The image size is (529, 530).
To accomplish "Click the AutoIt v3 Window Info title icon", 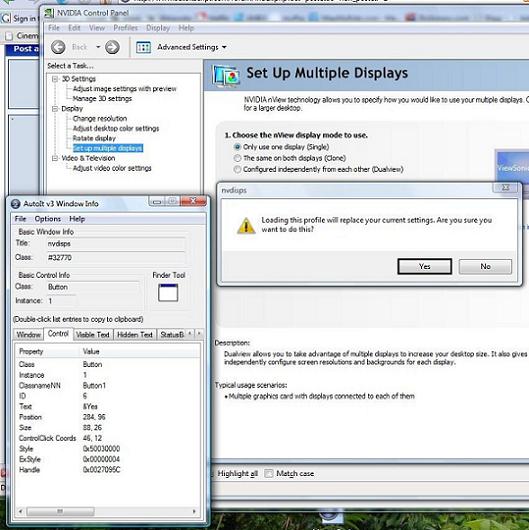I will (x=16, y=204).
